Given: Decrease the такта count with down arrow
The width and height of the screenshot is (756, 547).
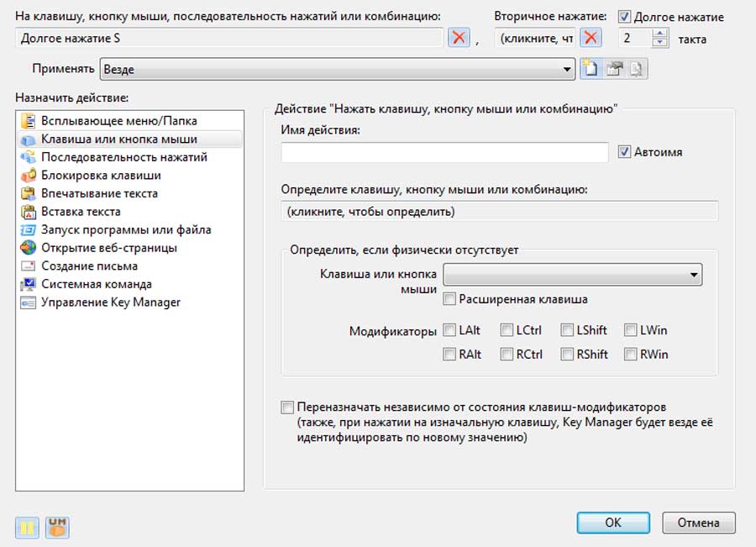Looking at the screenshot, I should point(660,43).
